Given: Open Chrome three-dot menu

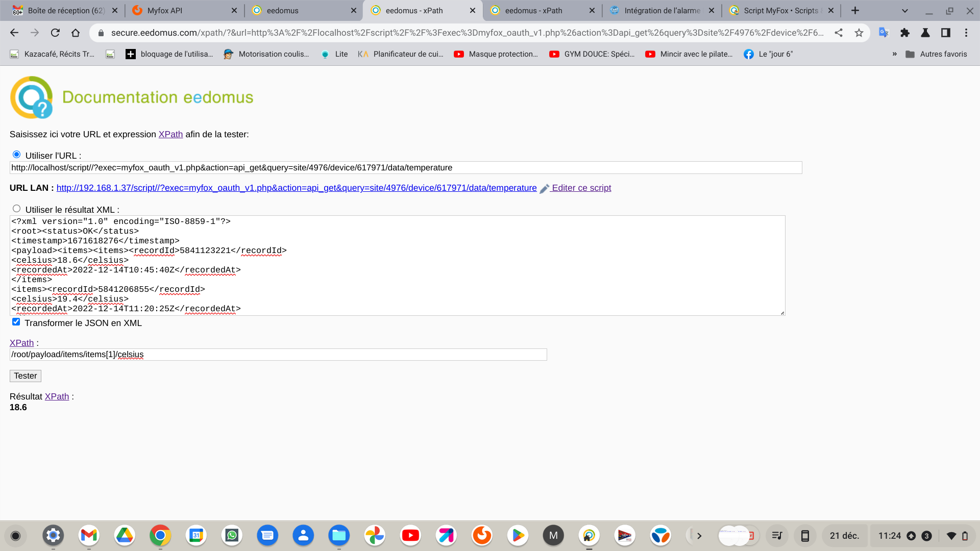Looking at the screenshot, I should 966,33.
